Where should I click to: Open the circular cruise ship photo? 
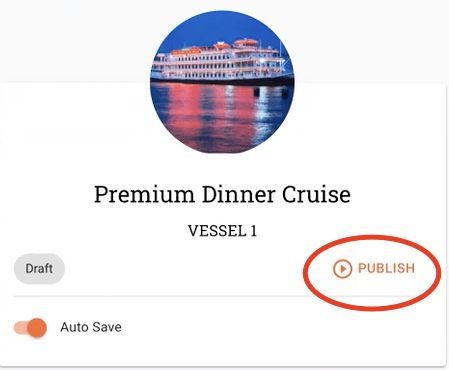pos(222,82)
